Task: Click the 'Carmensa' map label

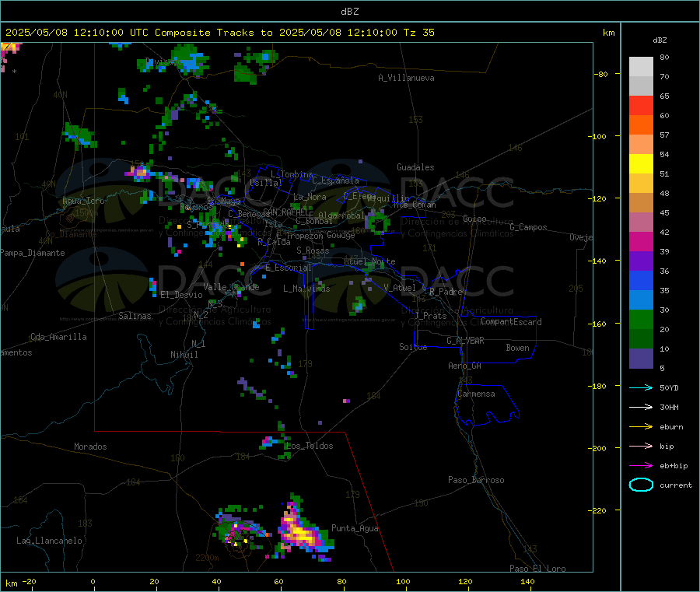Action: pos(476,394)
